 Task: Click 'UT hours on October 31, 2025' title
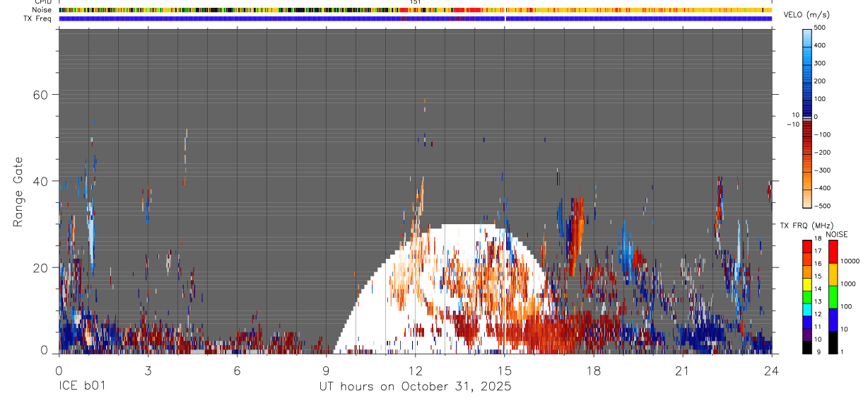[416, 387]
